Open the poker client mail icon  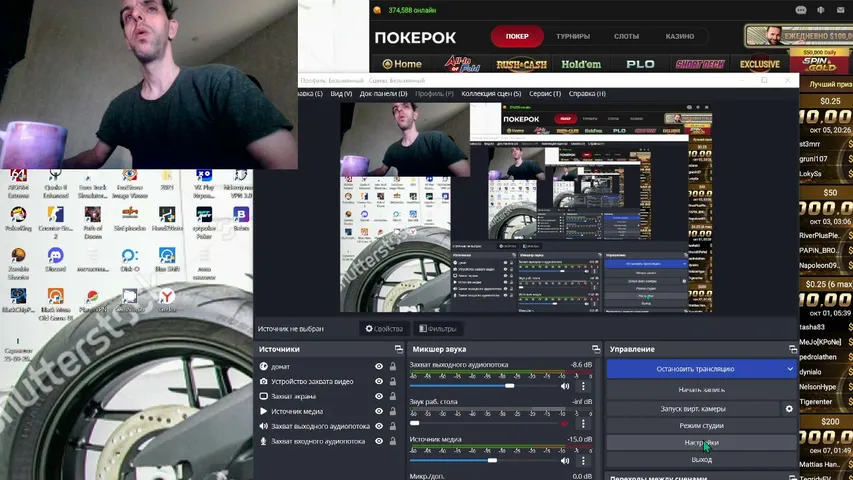click(840, 10)
